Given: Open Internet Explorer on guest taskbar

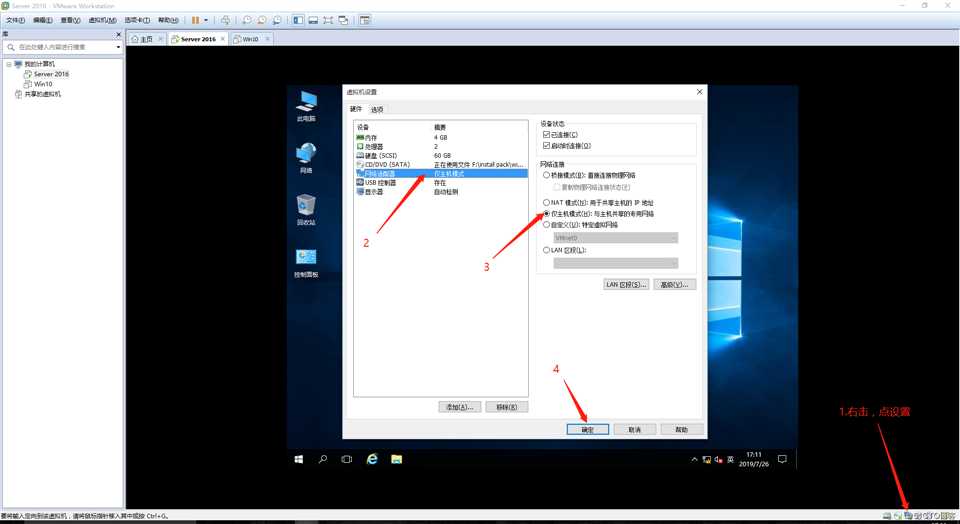Looking at the screenshot, I should point(372,459).
